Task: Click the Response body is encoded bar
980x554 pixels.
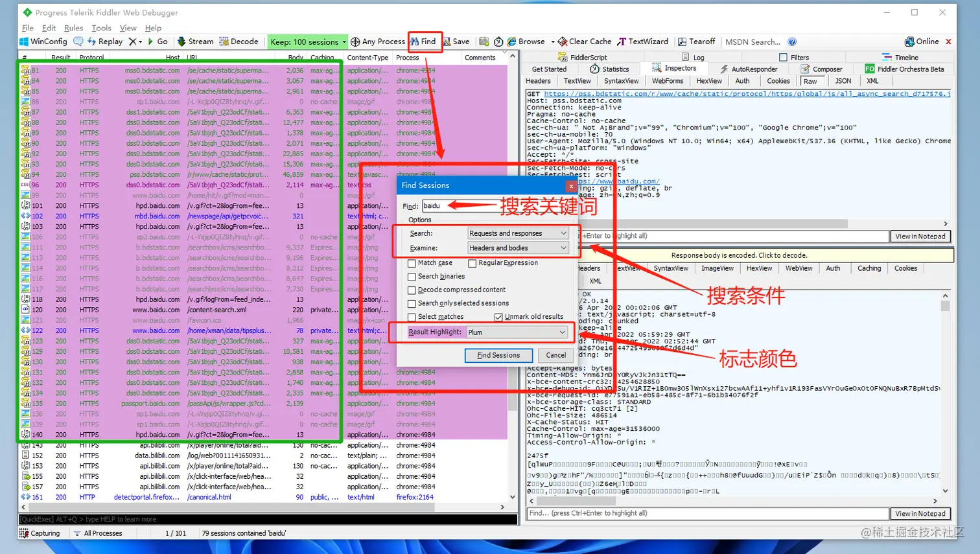Action: [739, 255]
